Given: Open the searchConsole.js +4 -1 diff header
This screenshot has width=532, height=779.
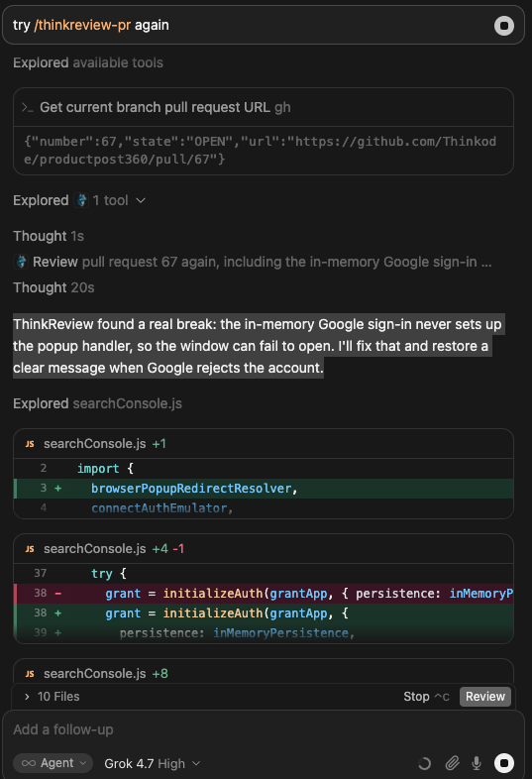Looking at the screenshot, I should point(264,548).
